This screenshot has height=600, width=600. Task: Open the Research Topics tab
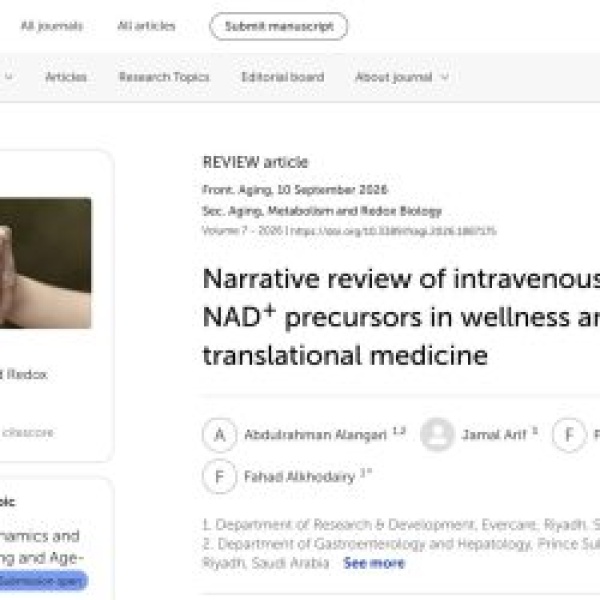pyautogui.click(x=164, y=77)
